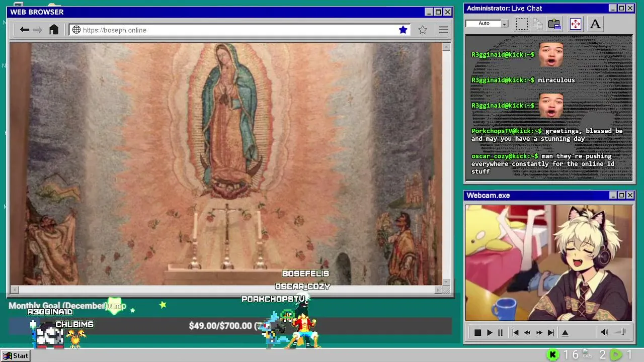Open the browser hamburger menu
This screenshot has height=362, width=644.
pos(443,30)
